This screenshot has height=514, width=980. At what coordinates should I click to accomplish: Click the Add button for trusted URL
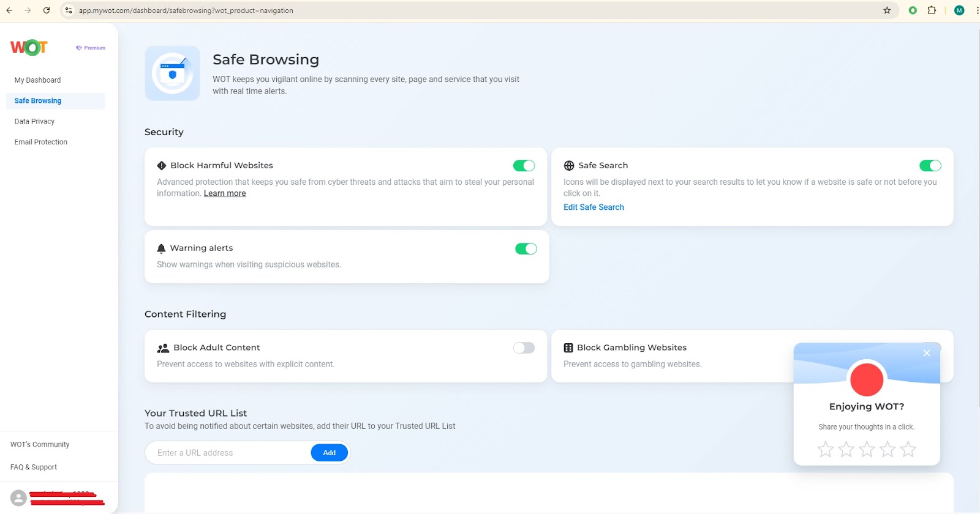point(330,453)
